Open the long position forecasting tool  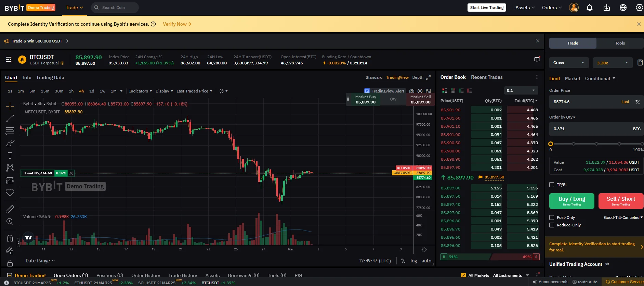coord(10,180)
